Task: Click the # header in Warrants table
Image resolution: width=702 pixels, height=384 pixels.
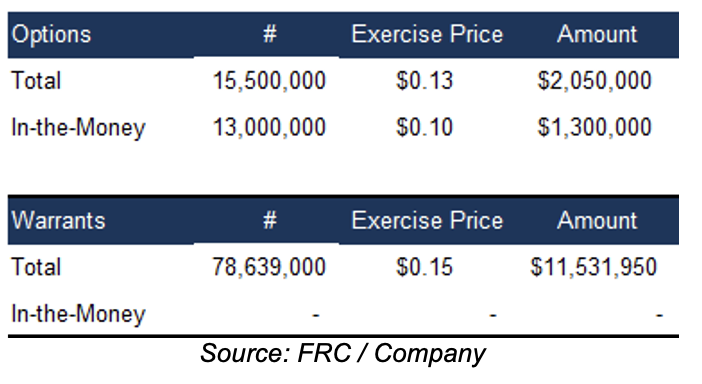Action: point(270,220)
